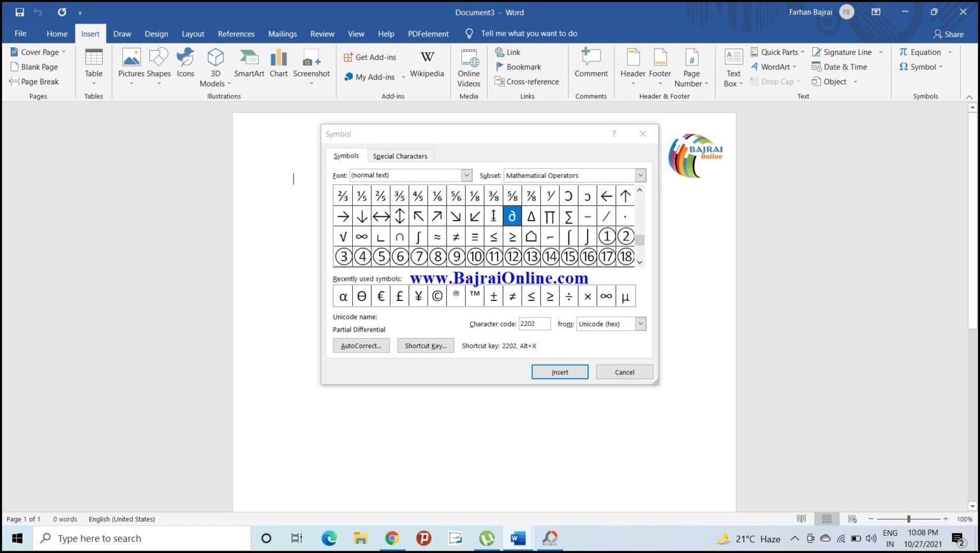Open the Shapes gallery
Screen dimensions: 980x553
point(158,66)
